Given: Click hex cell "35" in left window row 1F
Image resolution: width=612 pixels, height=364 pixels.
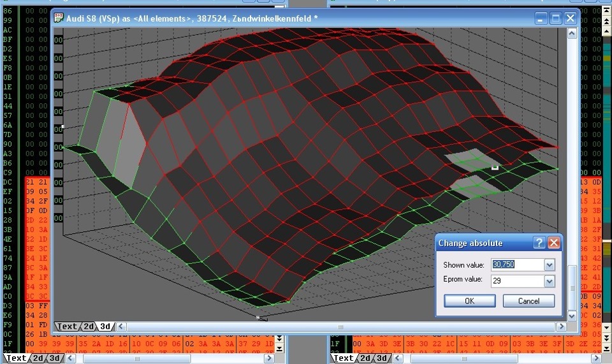Looking at the screenshot, I should pos(83,344).
